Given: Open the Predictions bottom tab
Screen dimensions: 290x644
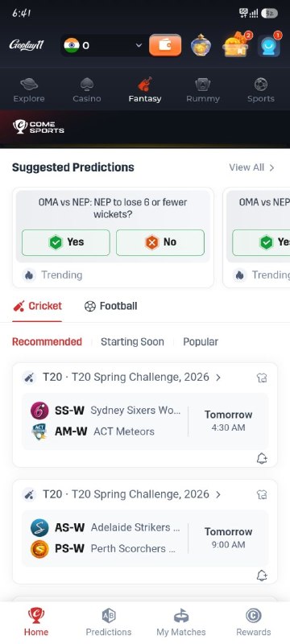Looking at the screenshot, I should point(109,622).
